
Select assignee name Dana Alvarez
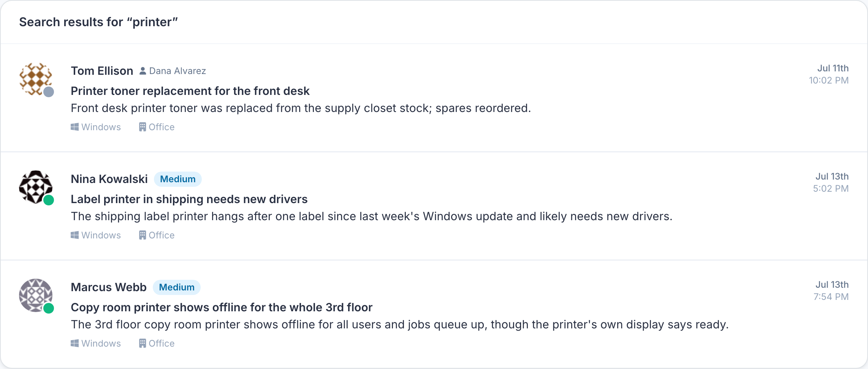coord(177,71)
